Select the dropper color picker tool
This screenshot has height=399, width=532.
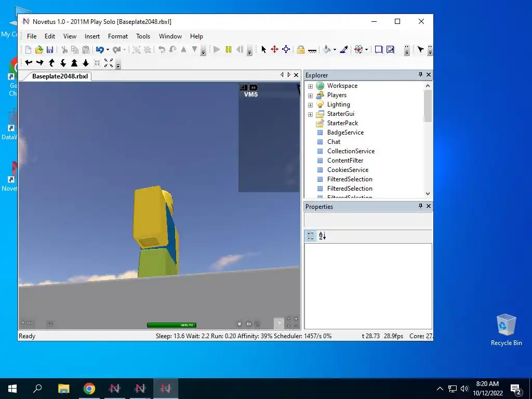tap(344, 49)
